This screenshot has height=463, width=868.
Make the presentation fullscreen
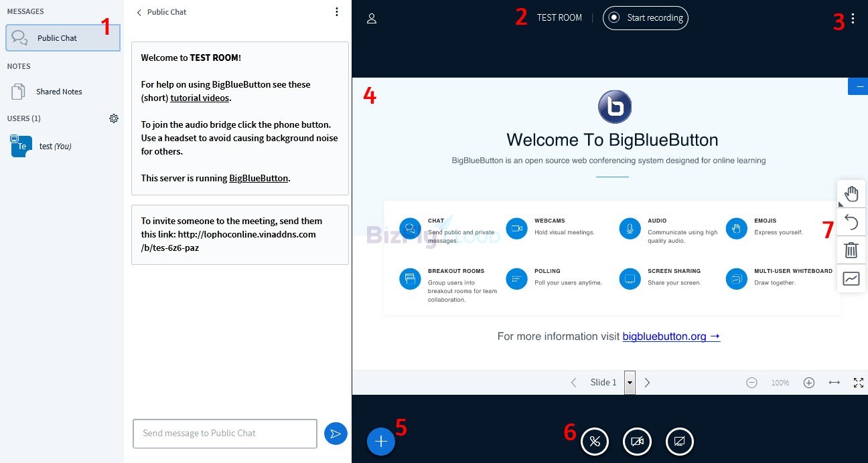859,383
